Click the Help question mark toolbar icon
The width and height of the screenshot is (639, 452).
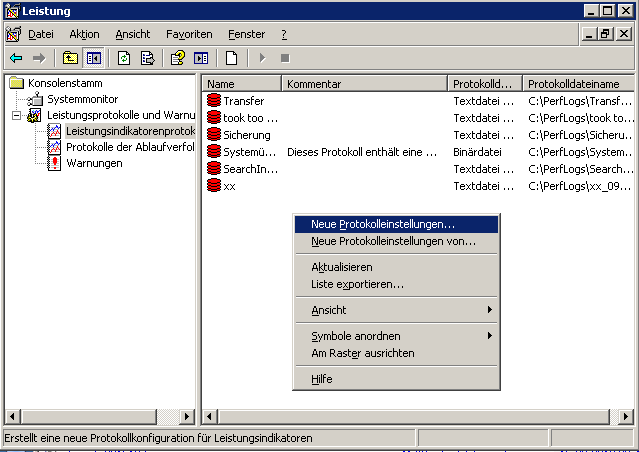pyautogui.click(x=178, y=58)
